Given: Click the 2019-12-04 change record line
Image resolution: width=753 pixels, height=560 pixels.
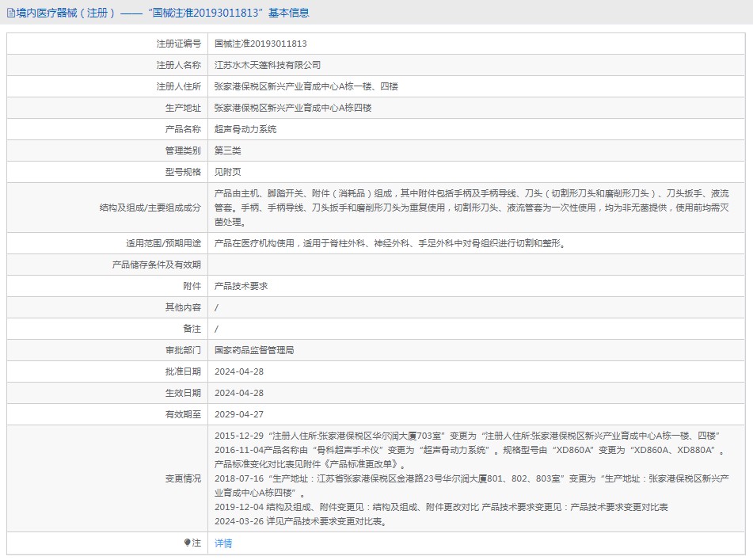Looking at the screenshot, I should pos(441,507).
